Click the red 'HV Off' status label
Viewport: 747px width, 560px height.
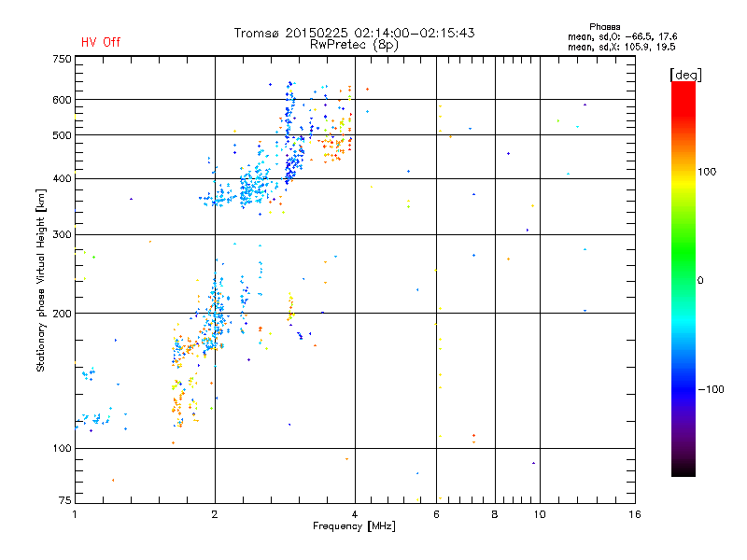[101, 42]
